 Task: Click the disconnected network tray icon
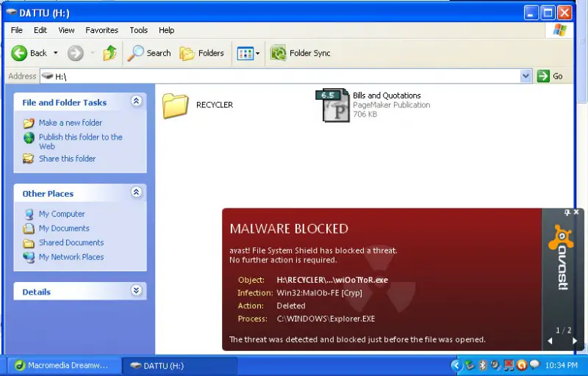click(509, 365)
